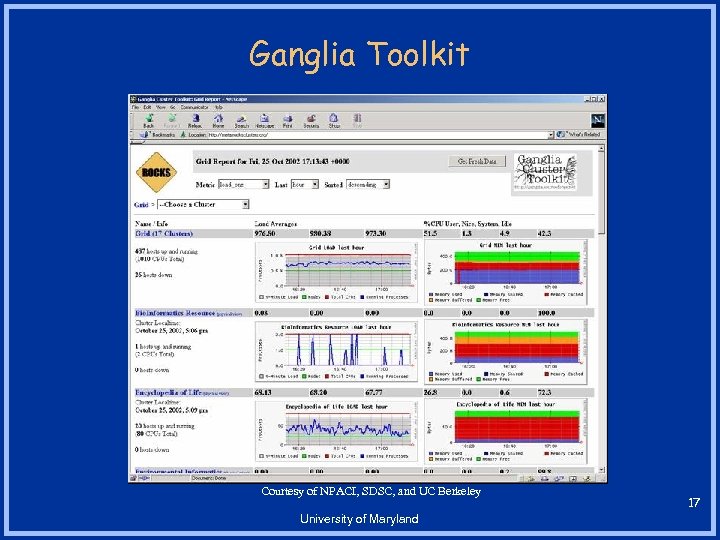
Task: Click the Netscape toolbar icon
Action: (264, 121)
